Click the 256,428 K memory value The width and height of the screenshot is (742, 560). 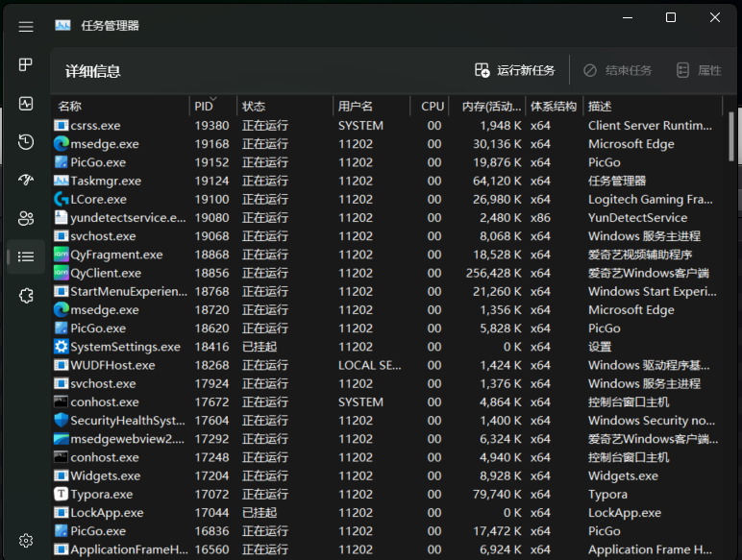coord(494,273)
